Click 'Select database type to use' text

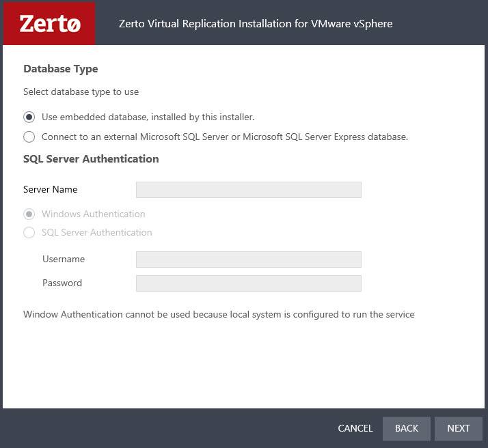[81, 92]
